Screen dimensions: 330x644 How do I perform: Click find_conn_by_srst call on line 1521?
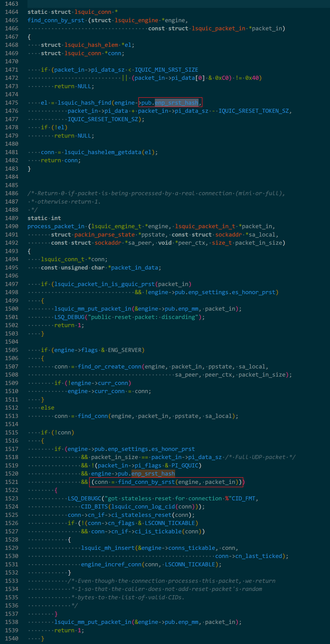(x=146, y=482)
